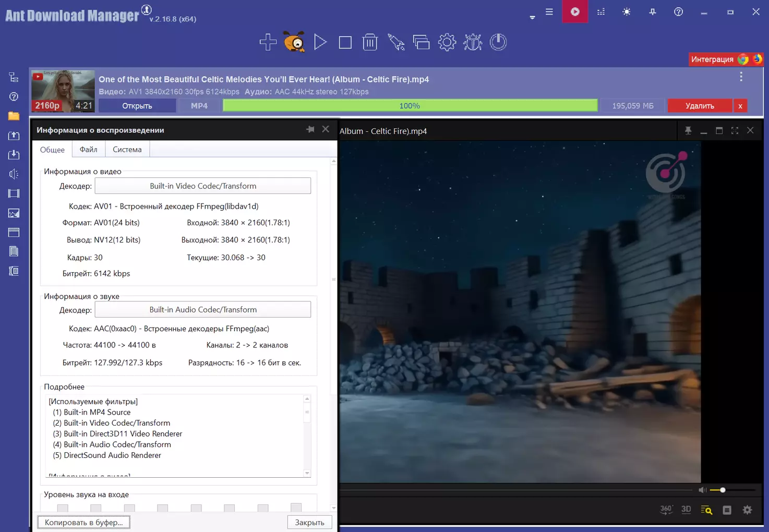The width and height of the screenshot is (769, 532).
Task: Toggle 360° video mode in player
Action: 666,510
